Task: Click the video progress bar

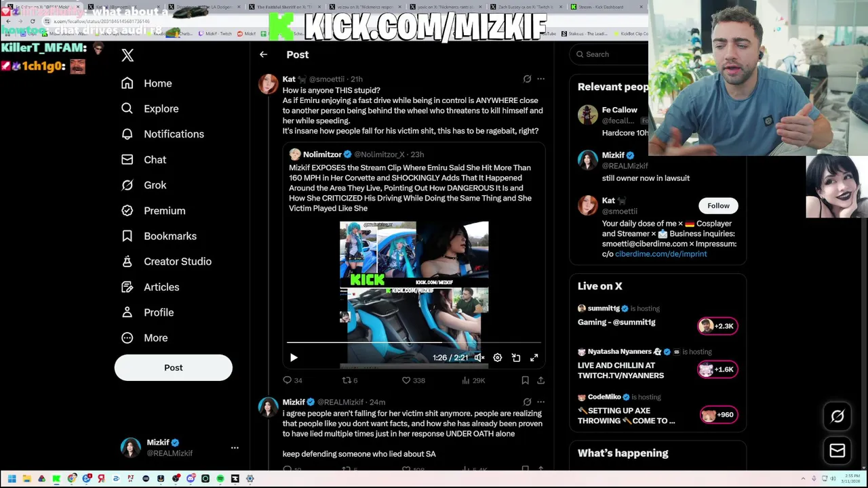Action: coord(414,343)
